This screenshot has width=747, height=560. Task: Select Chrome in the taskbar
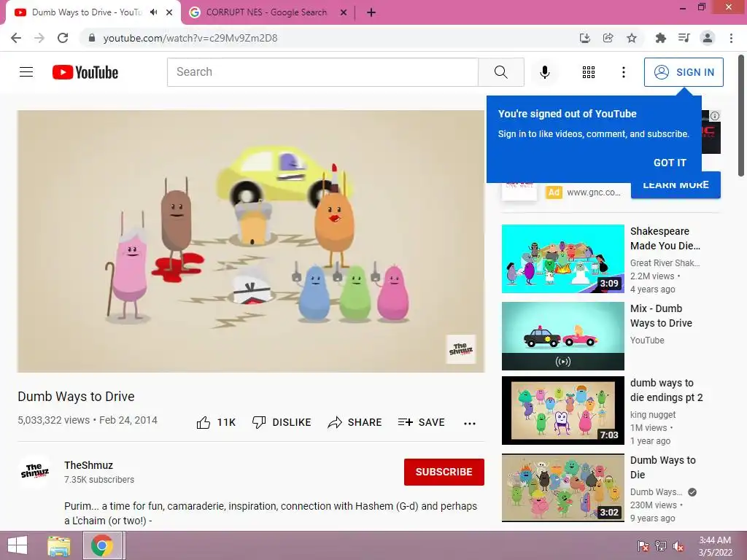102,545
